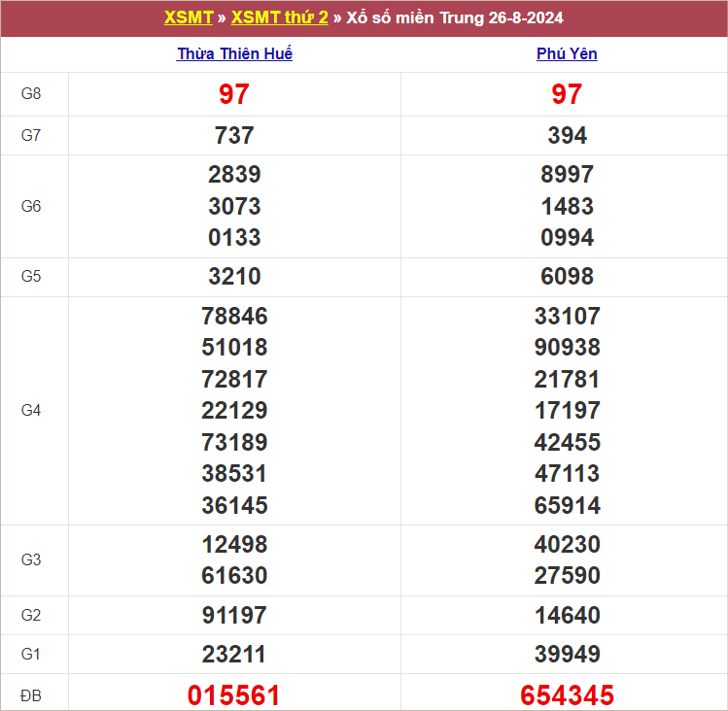Click G1 number 23211
Image resolution: width=728 pixels, height=711 pixels.
pyautogui.click(x=234, y=655)
